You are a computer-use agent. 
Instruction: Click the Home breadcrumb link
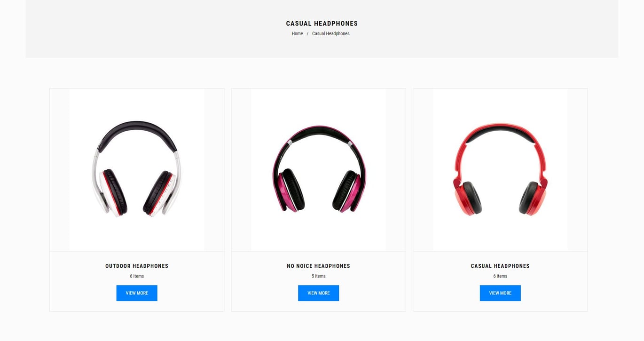(x=297, y=34)
